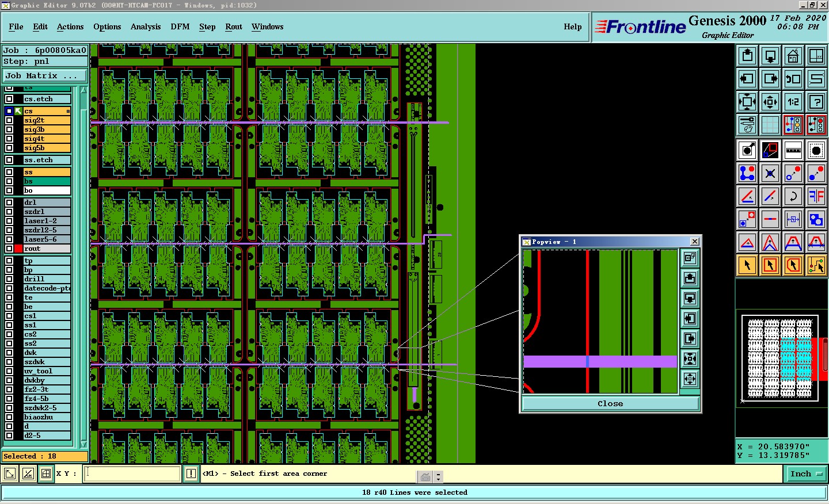829x504 pixels.
Task: Click the pan left icon in main toolbar
Action: [x=747, y=79]
